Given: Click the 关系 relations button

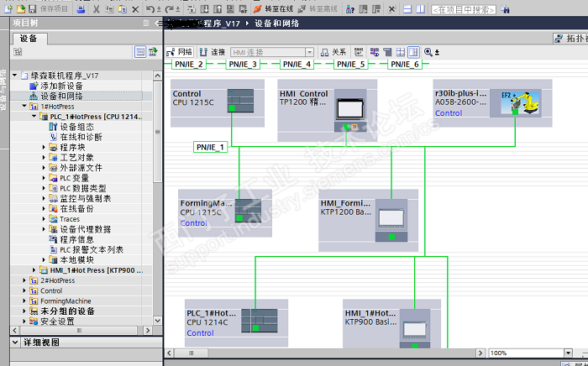Looking at the screenshot, I should point(333,52).
